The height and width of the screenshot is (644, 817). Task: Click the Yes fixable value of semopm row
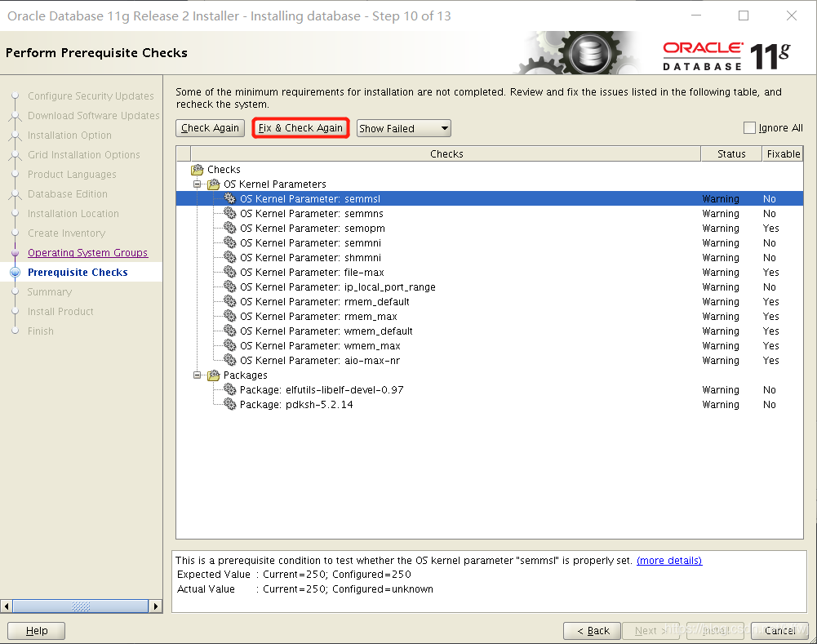771,229
